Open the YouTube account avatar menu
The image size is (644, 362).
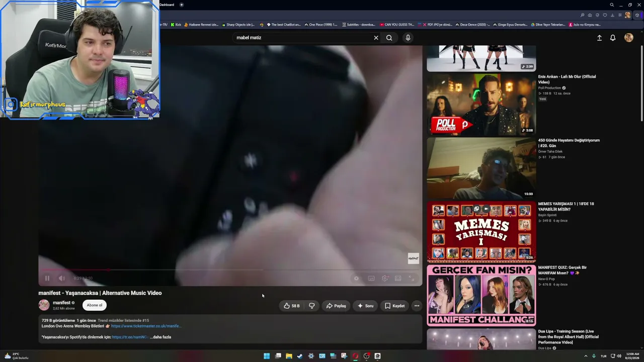click(628, 38)
